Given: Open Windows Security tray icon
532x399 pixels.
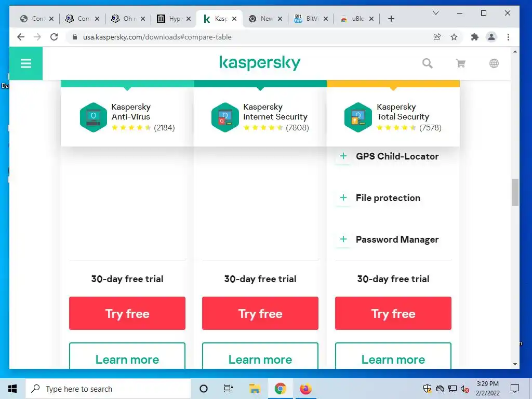Looking at the screenshot, I should pos(428,389).
